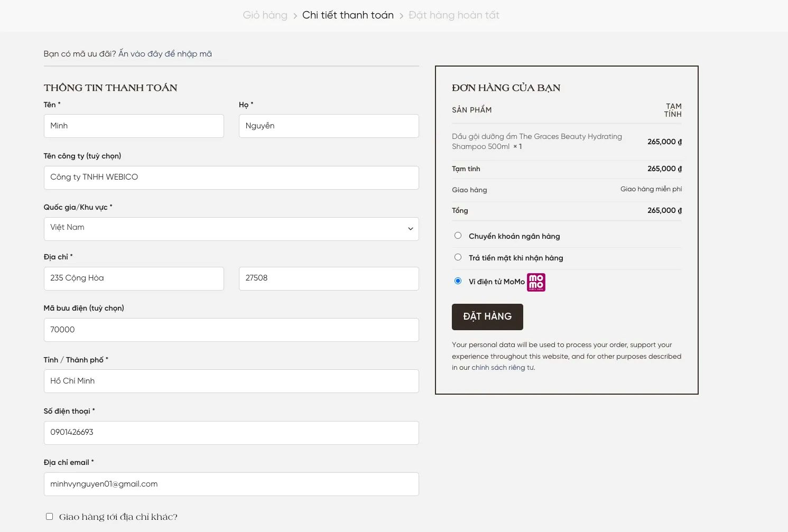
Task: Focus the Tên field containing Minh
Action: click(134, 126)
